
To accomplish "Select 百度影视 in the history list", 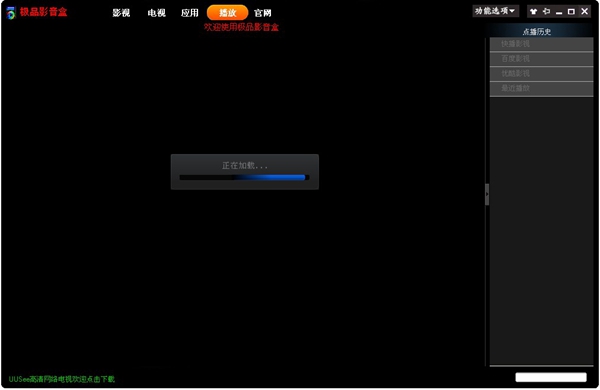I will coord(541,59).
